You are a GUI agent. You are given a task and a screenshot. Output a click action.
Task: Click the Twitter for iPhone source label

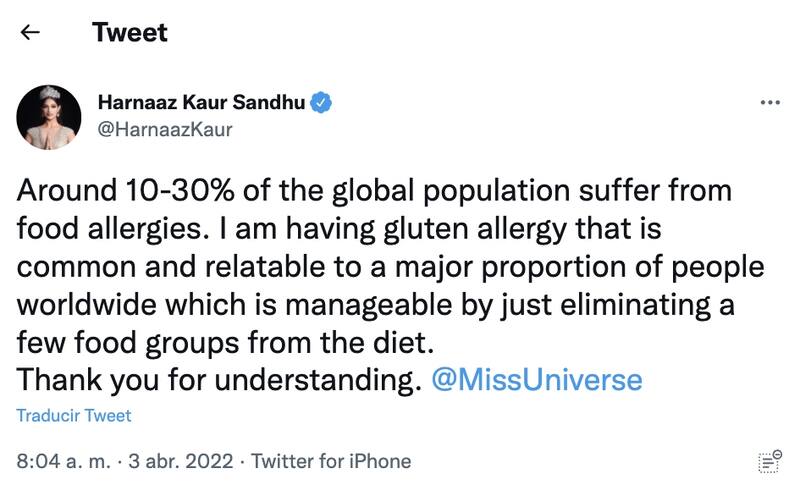pyautogui.click(x=331, y=461)
